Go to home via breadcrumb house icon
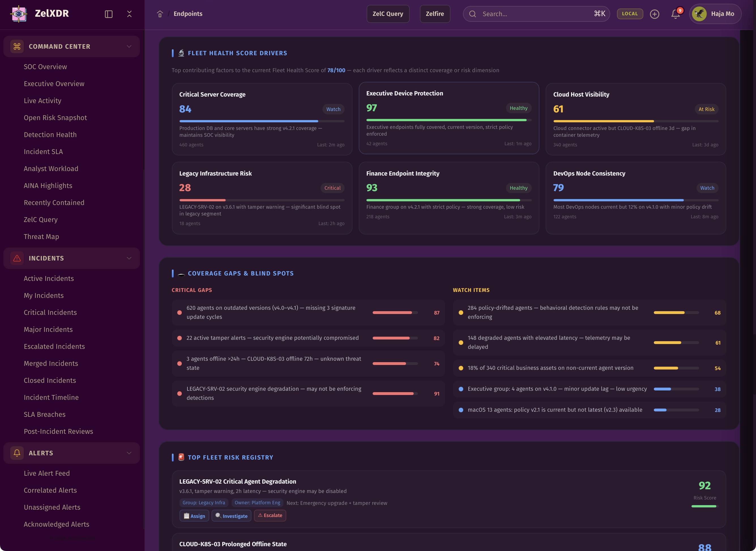 coord(160,14)
